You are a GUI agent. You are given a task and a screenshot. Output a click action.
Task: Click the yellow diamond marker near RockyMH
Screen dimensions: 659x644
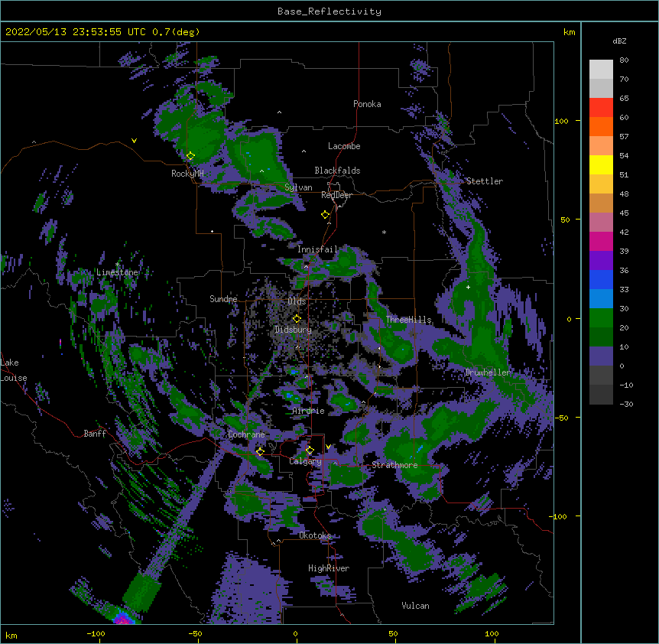click(191, 156)
